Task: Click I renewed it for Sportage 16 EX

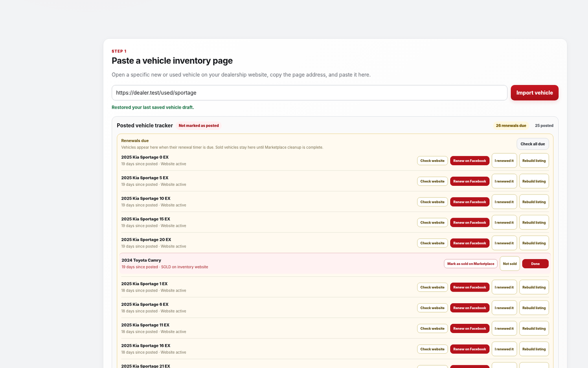Action: click(x=504, y=350)
